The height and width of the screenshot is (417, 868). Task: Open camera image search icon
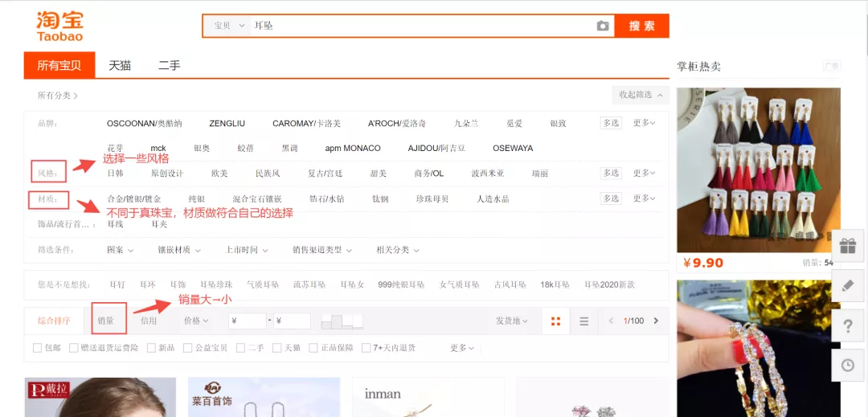(602, 26)
